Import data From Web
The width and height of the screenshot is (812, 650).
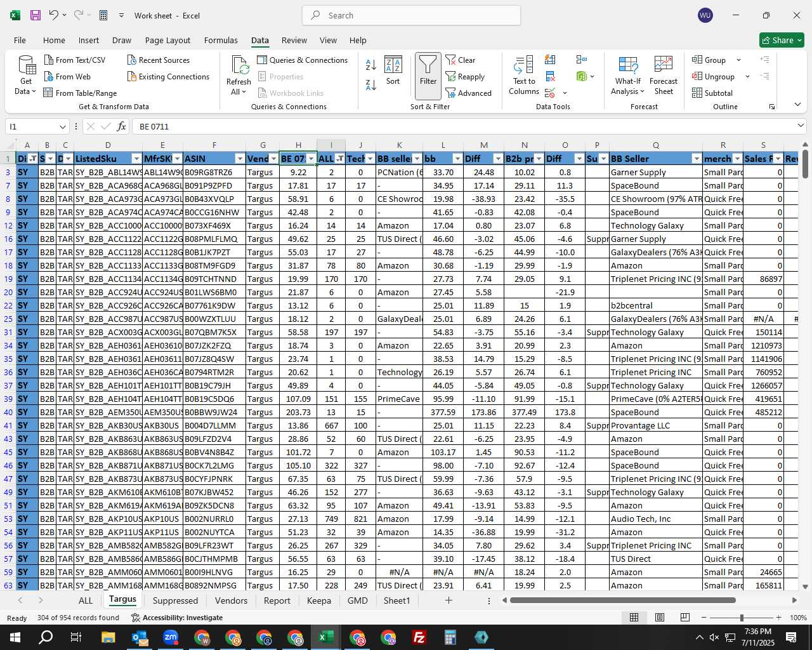[x=67, y=77]
